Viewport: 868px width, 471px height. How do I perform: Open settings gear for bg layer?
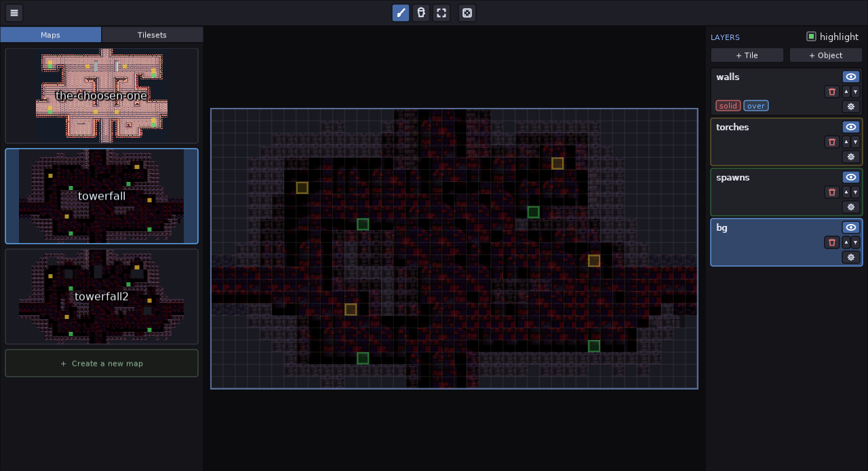pos(851,257)
